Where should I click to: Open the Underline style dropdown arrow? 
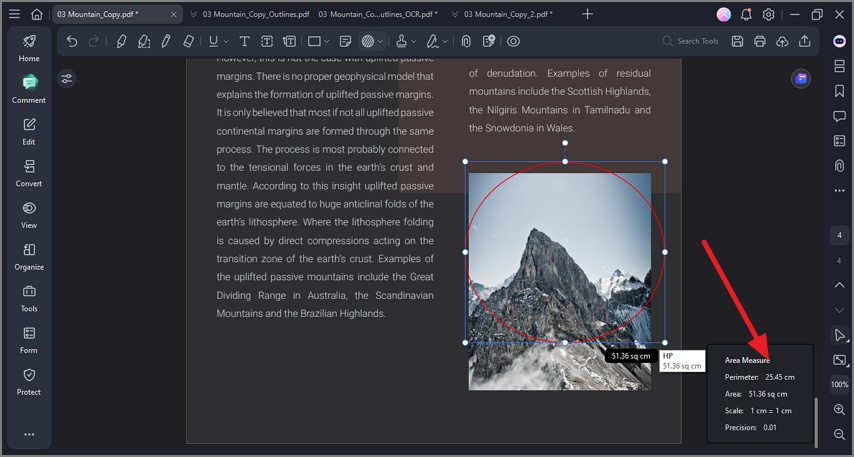tap(226, 41)
